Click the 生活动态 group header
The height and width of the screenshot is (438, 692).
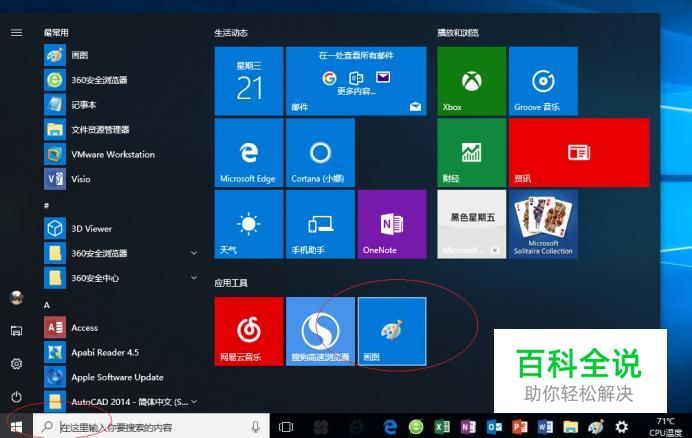[231, 33]
